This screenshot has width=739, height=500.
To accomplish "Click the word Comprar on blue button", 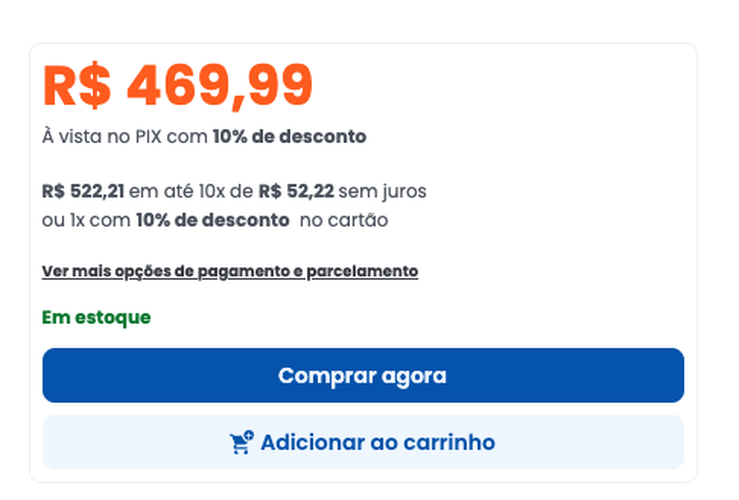I will point(326,376).
